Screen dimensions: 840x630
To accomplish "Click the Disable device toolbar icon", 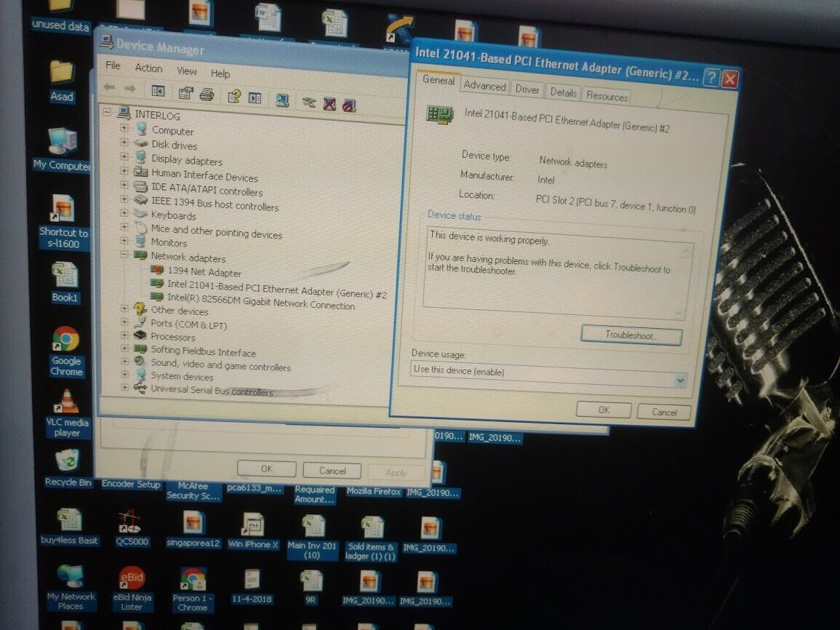I will [349, 105].
